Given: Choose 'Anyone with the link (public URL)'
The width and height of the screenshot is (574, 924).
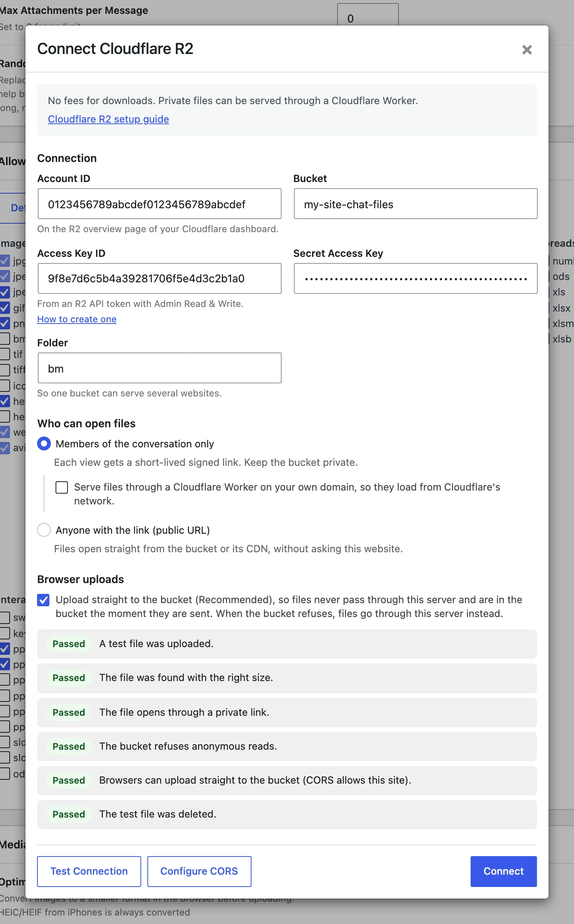Looking at the screenshot, I should pyautogui.click(x=44, y=530).
